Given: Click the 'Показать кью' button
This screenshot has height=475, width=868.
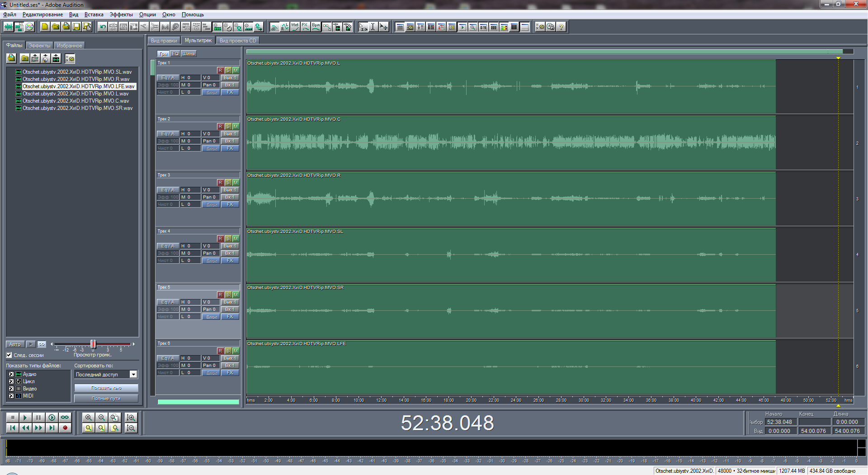Looking at the screenshot, I should tap(106, 388).
